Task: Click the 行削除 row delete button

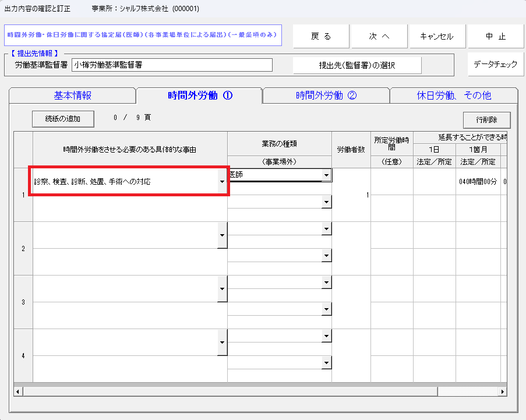Action: [x=486, y=119]
